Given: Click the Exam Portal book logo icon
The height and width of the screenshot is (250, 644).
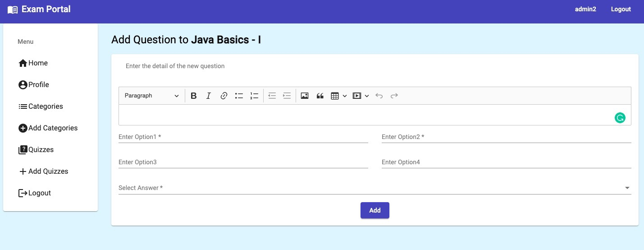Looking at the screenshot, I should point(13,9).
